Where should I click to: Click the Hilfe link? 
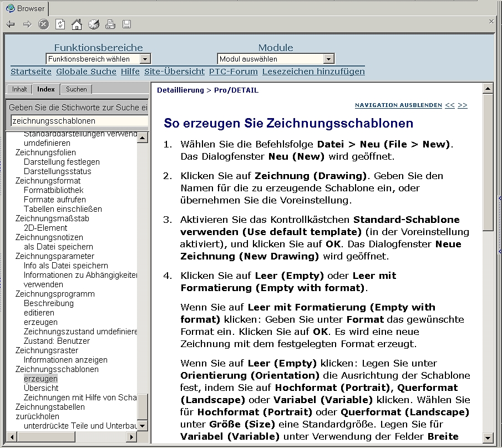(130, 72)
